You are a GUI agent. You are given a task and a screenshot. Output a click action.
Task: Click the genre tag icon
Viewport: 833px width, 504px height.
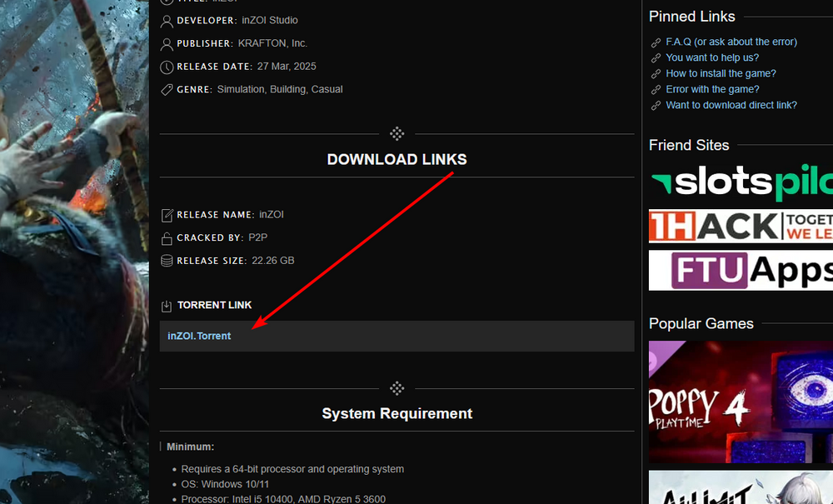(167, 90)
